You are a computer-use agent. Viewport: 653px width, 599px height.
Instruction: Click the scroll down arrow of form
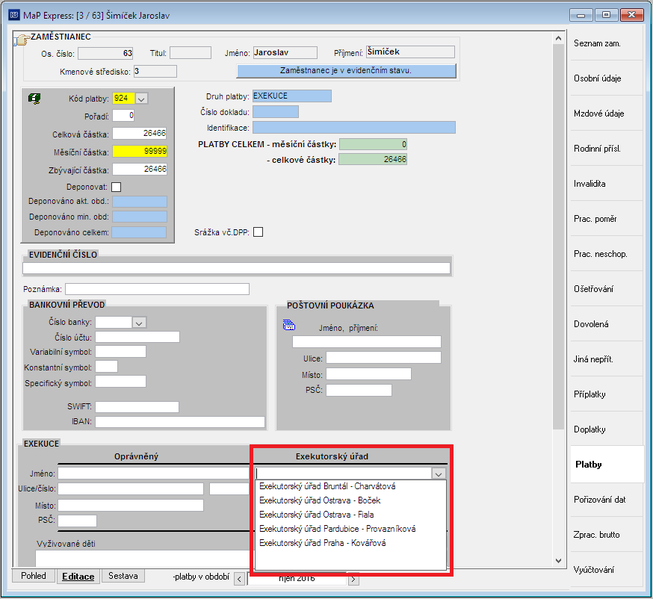(x=558, y=561)
